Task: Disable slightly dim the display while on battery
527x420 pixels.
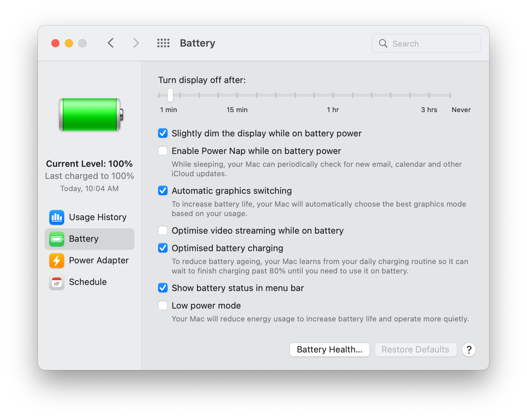Action: (162, 133)
